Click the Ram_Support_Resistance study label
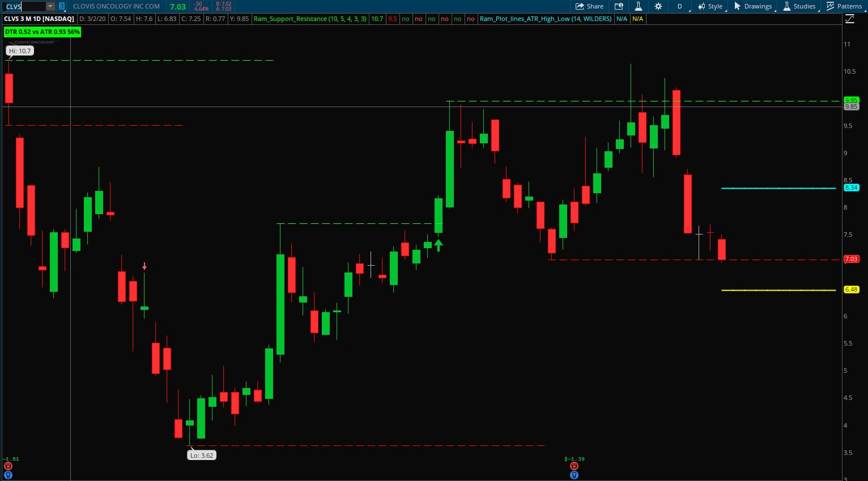The height and width of the screenshot is (481, 868). (310, 19)
